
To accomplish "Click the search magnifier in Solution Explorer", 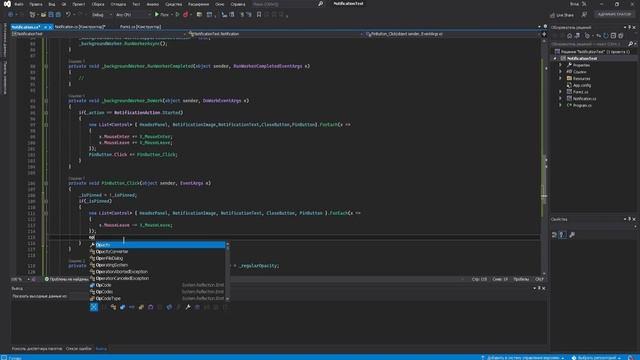I will [630, 44].
